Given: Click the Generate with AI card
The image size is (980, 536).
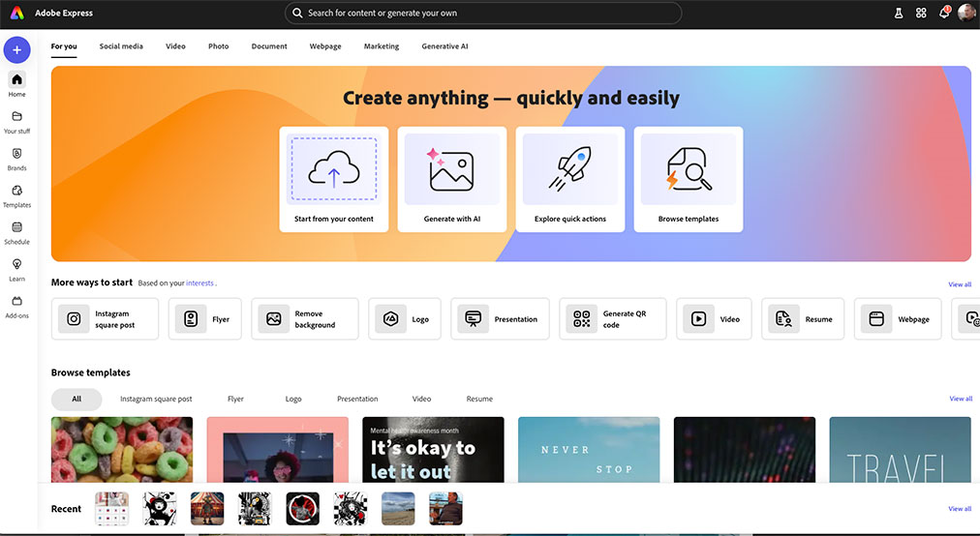Looking at the screenshot, I should pos(452,179).
